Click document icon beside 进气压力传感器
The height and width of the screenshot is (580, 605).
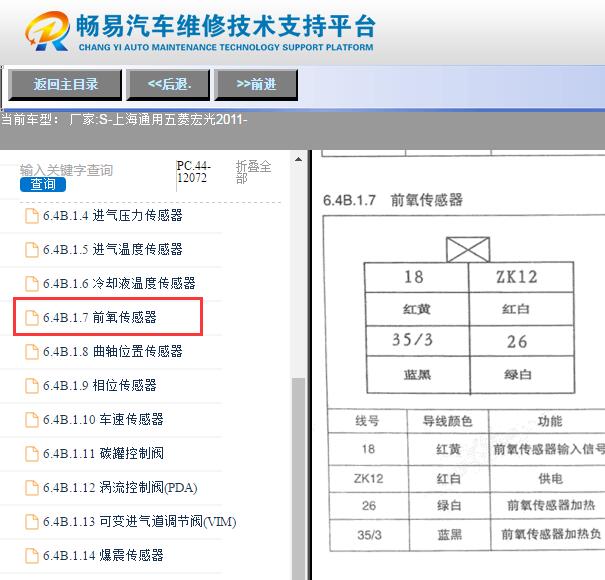[x=32, y=216]
